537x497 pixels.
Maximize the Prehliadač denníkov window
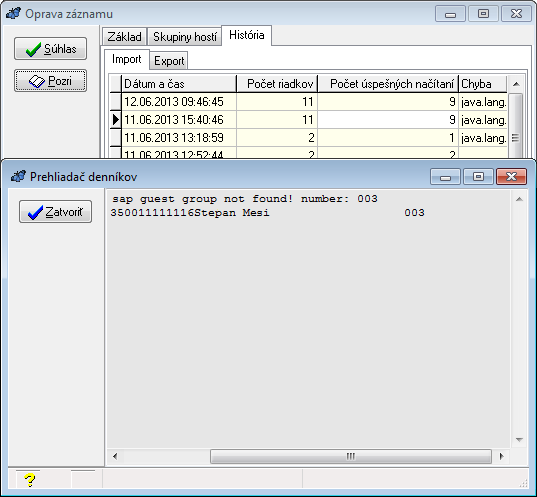(478, 176)
